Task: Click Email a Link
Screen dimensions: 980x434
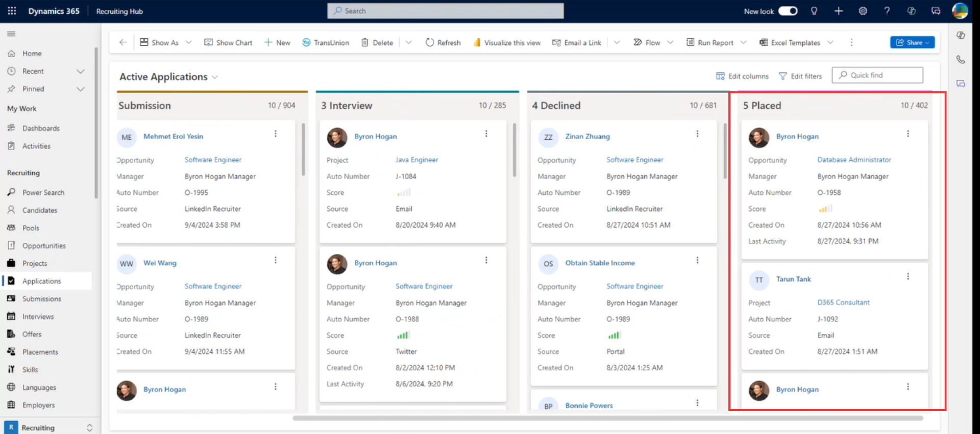Action: pyautogui.click(x=577, y=42)
